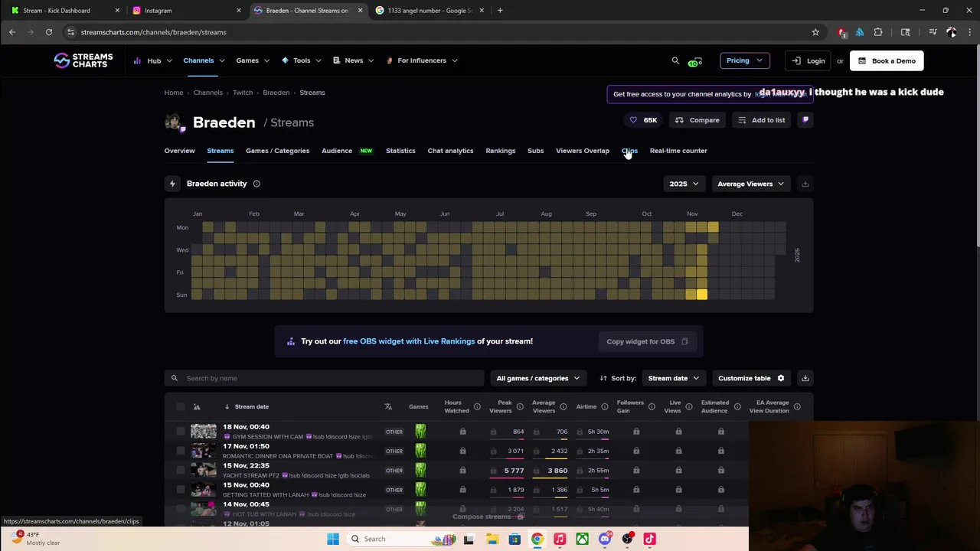This screenshot has height=551, width=980.
Task: Click the info icon beside Braeden activity
Action: [256, 184]
